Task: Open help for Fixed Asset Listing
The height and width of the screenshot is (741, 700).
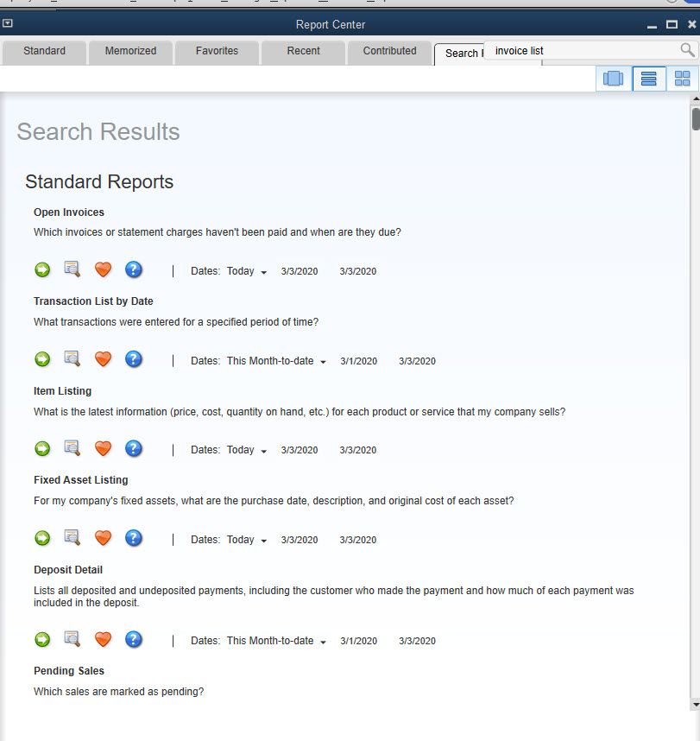Action: (134, 538)
